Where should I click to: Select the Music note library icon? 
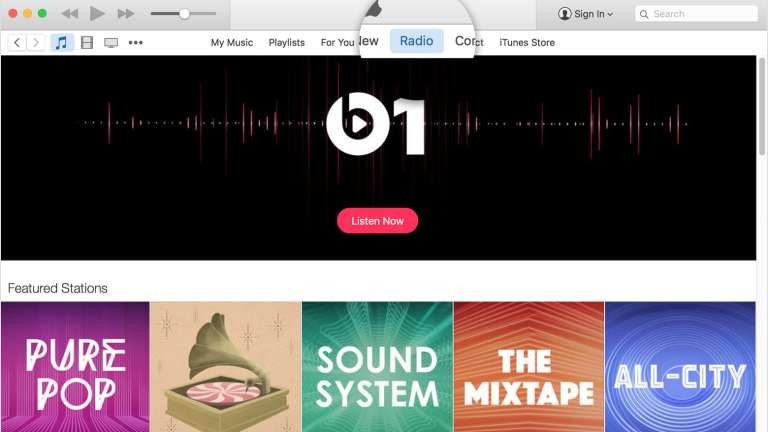[62, 43]
